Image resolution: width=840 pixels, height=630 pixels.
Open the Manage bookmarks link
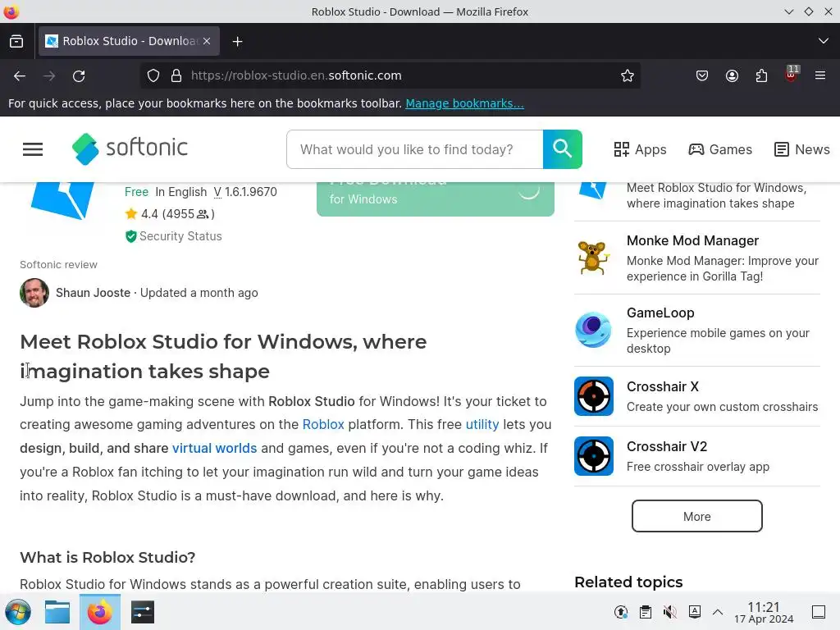pyautogui.click(x=464, y=103)
